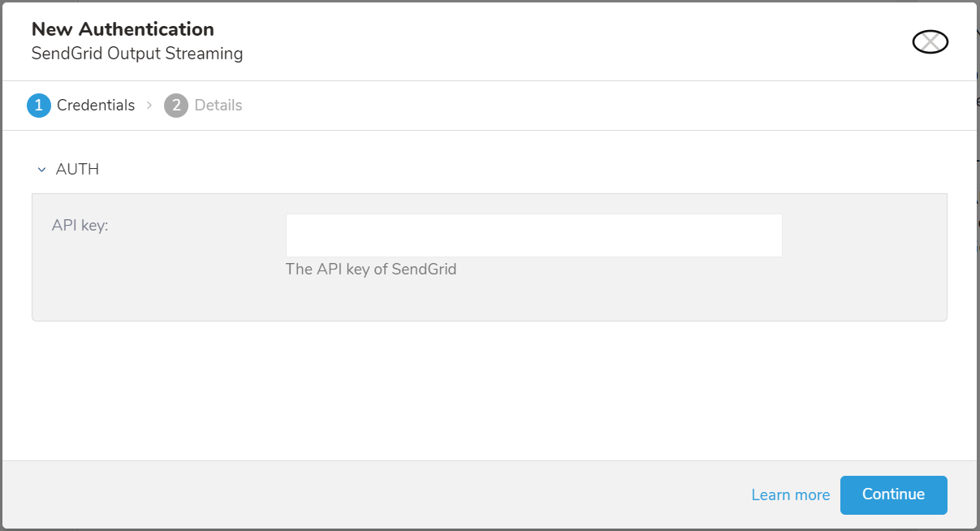The width and height of the screenshot is (980, 531).
Task: Click the "New Authentication" dialog title
Action: tap(123, 29)
